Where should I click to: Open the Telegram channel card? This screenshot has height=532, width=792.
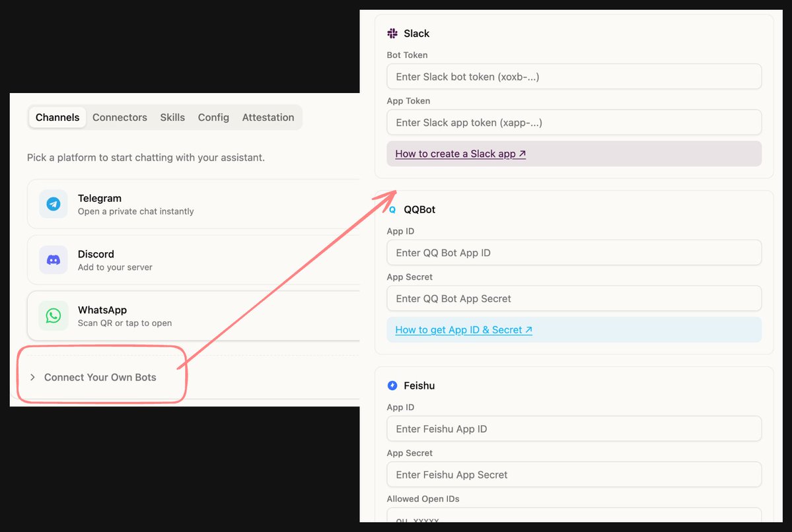click(x=194, y=204)
